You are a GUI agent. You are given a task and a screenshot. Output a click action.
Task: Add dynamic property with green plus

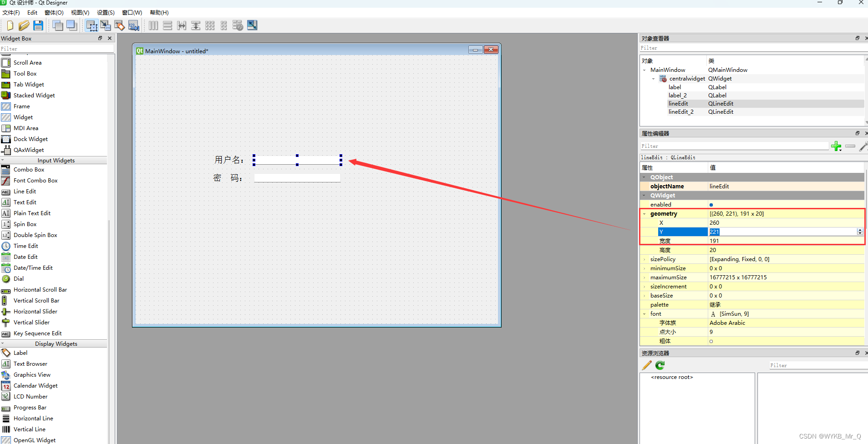836,146
